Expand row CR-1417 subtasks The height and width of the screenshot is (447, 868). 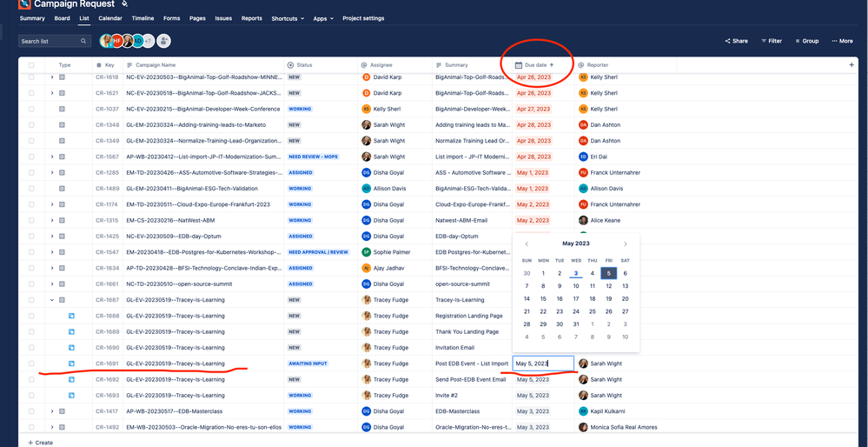tap(52, 411)
